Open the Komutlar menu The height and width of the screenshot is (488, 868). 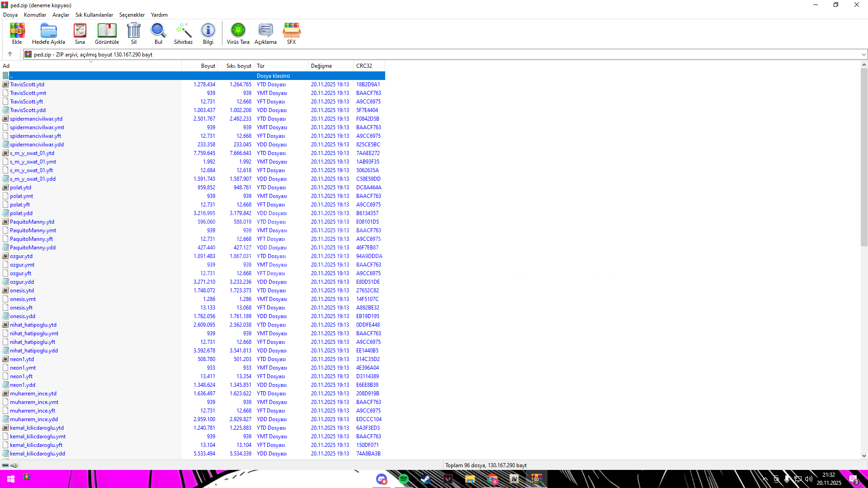coord(35,15)
